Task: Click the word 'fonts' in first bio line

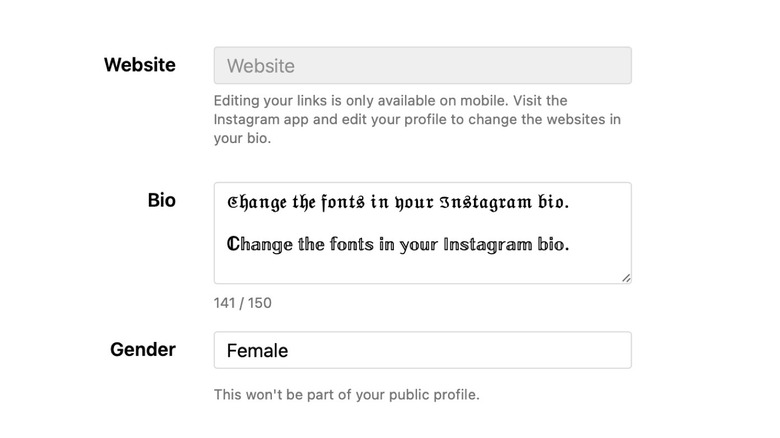Action: pos(343,203)
